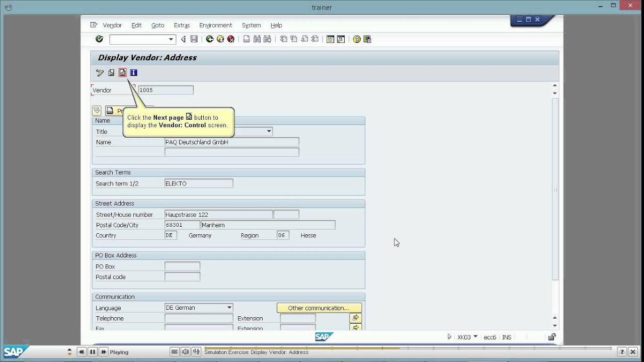Click the Generate Shortcut icon
This screenshot has height=362, width=644.
point(341,39)
